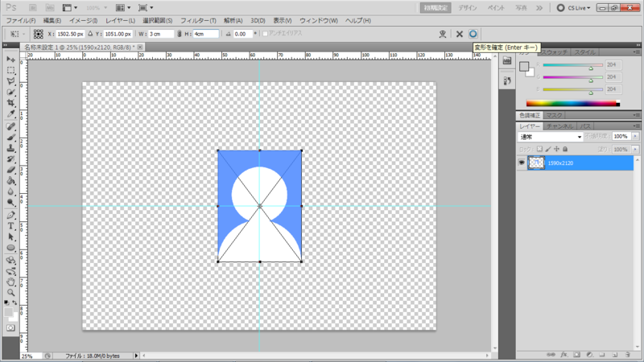This screenshot has height=362, width=644.
Task: Open the Filter menu
Action: [x=198, y=21]
